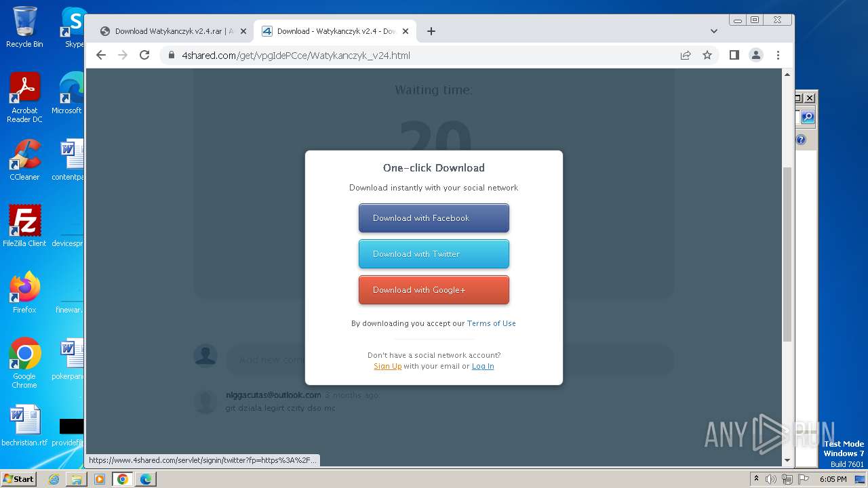Open the Terms of Use link

point(491,323)
